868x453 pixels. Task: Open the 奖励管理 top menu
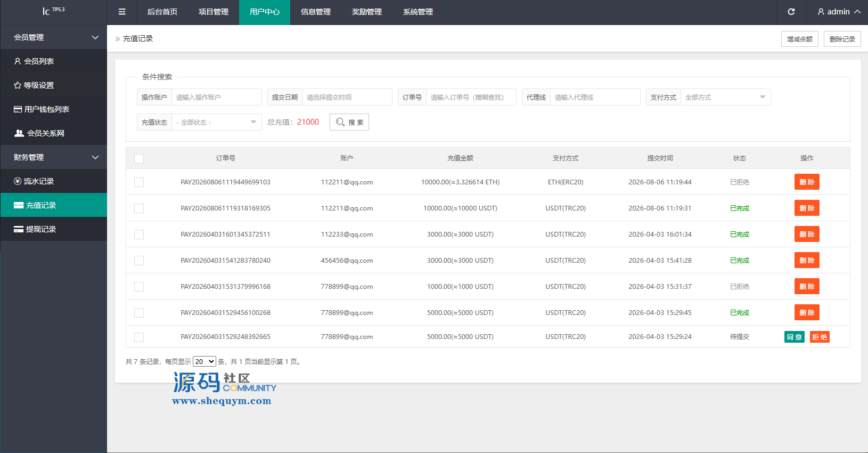coord(367,12)
